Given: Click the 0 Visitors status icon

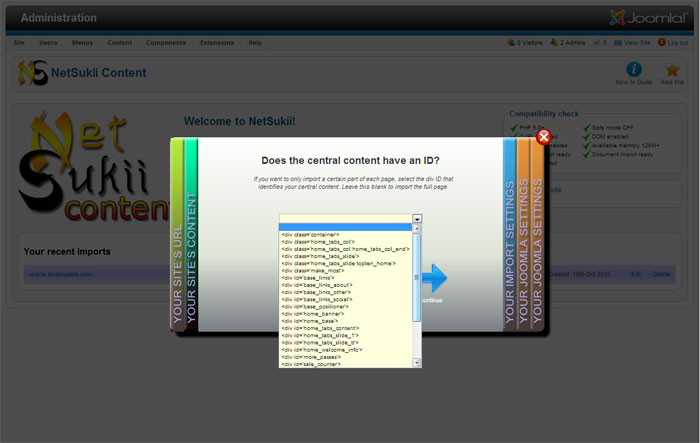Looking at the screenshot, I should pyautogui.click(x=511, y=42).
